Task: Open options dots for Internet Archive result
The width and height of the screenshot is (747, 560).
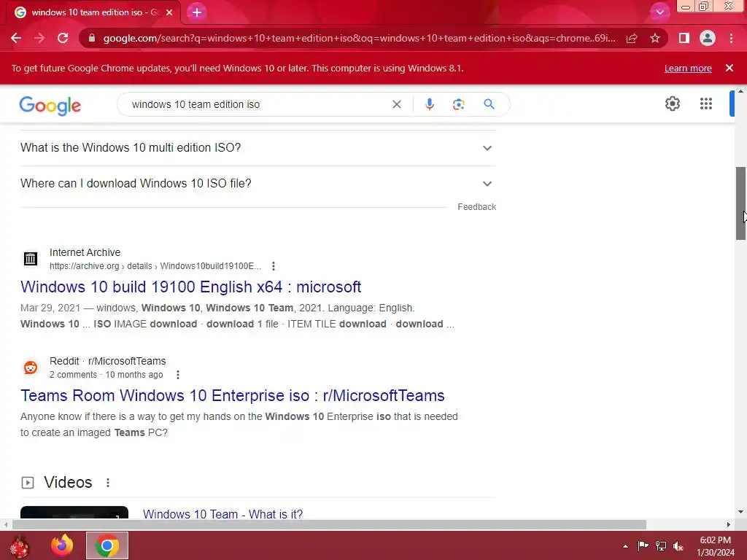Action: [273, 265]
